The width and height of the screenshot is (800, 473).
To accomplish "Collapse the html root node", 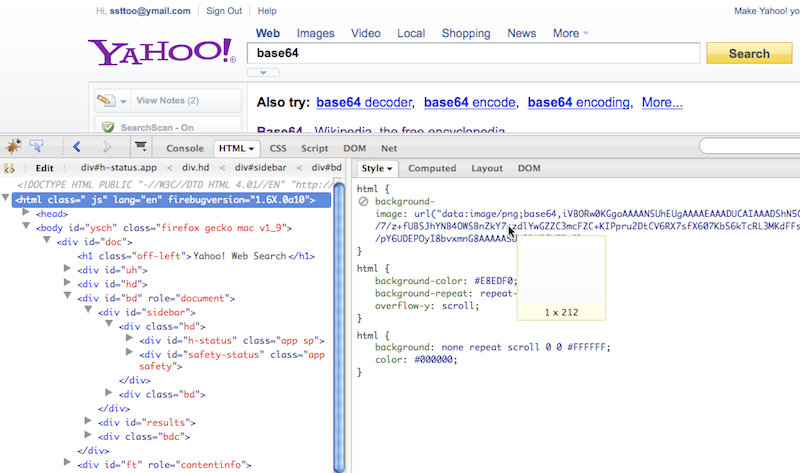I will point(6,197).
